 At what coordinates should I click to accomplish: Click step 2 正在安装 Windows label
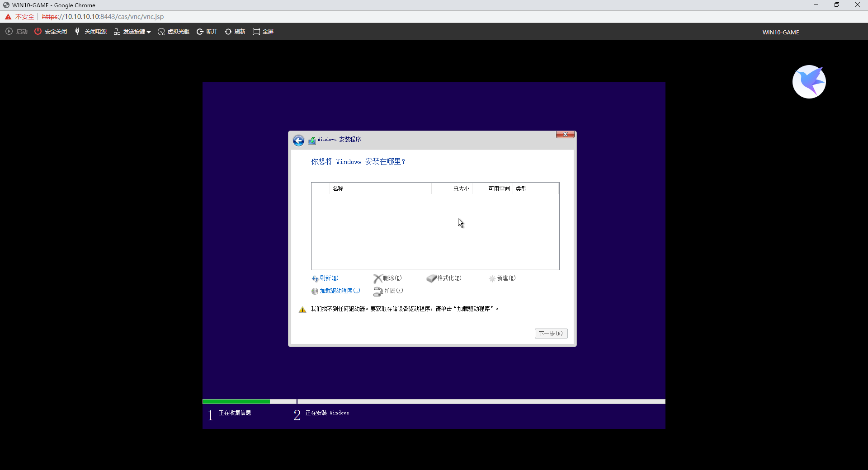327,413
